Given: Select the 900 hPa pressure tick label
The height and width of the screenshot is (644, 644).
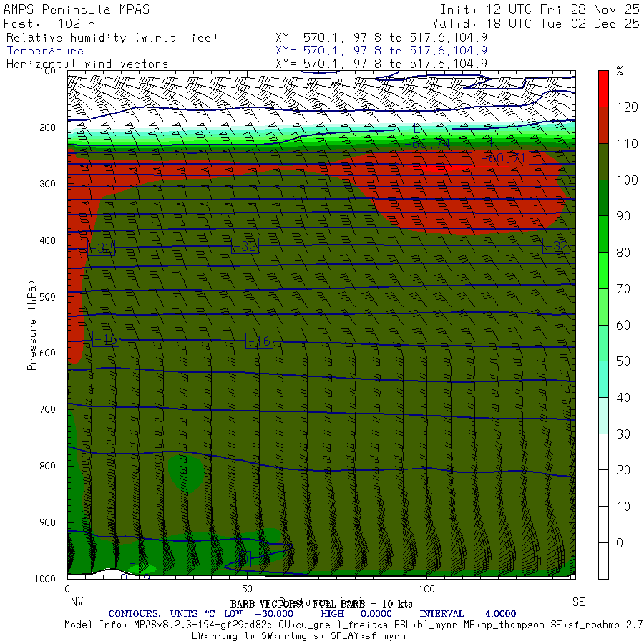Looking at the screenshot, I should 47,522.
